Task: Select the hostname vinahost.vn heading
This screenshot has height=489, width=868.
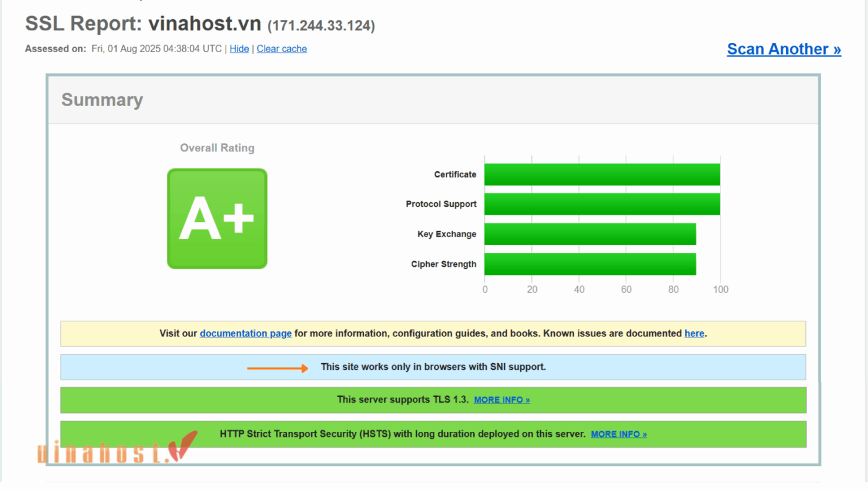Action: pyautogui.click(x=205, y=23)
